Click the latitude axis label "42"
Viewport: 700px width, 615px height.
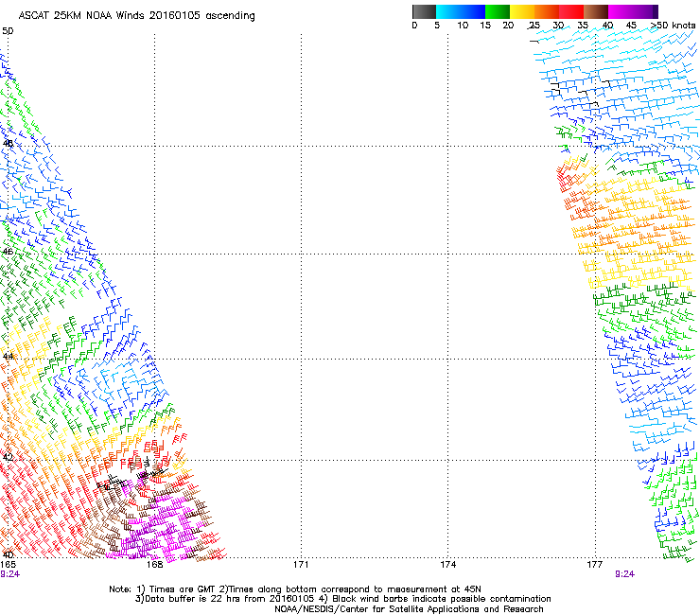pyautogui.click(x=8, y=457)
